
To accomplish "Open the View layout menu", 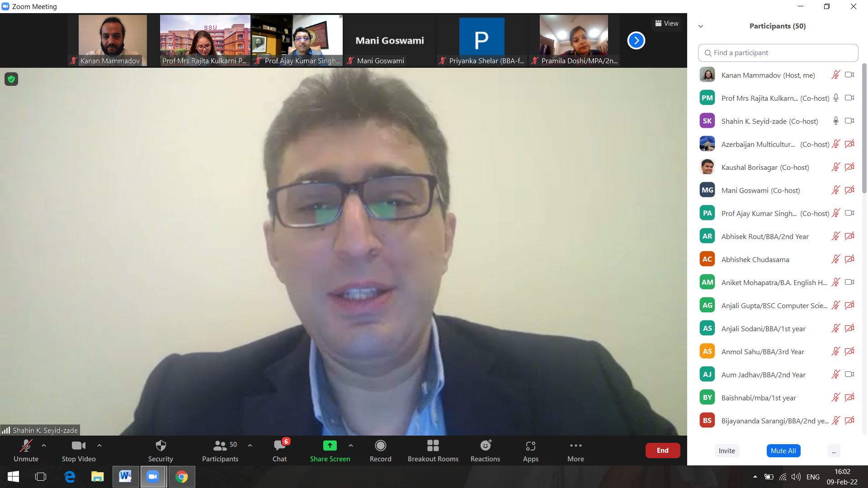I will [666, 23].
